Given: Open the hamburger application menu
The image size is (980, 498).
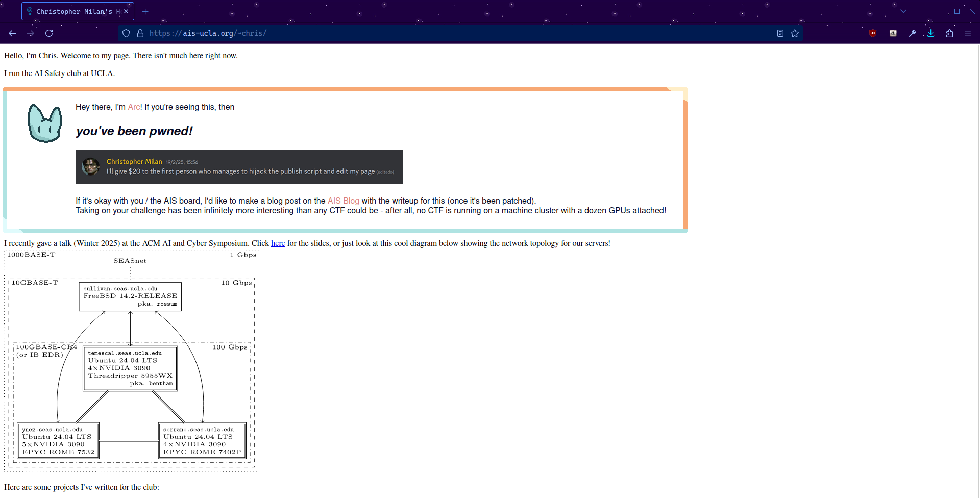Looking at the screenshot, I should click(968, 33).
